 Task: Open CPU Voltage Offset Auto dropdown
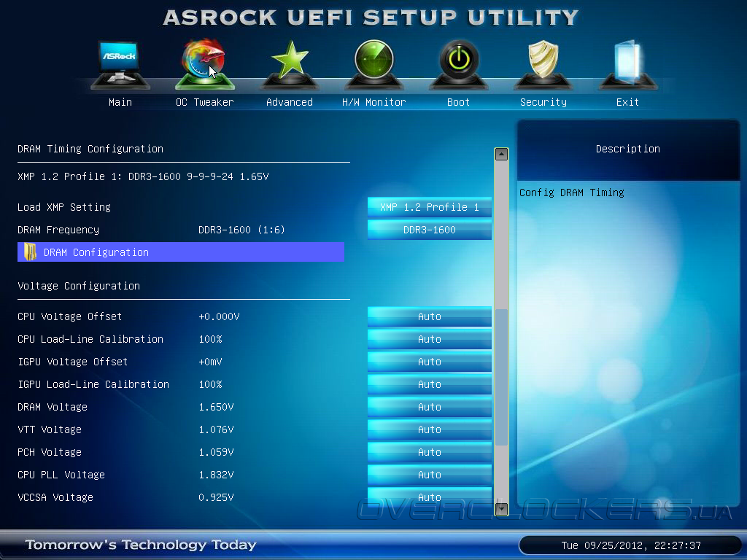429,316
